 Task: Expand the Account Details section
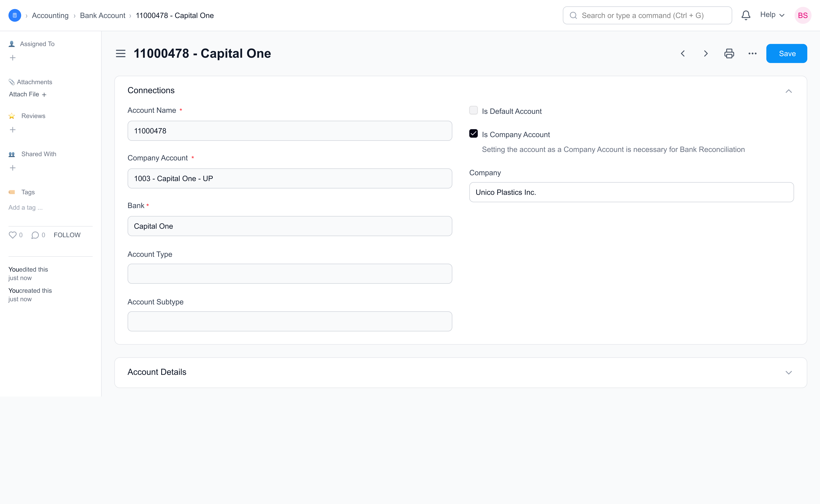click(788, 372)
